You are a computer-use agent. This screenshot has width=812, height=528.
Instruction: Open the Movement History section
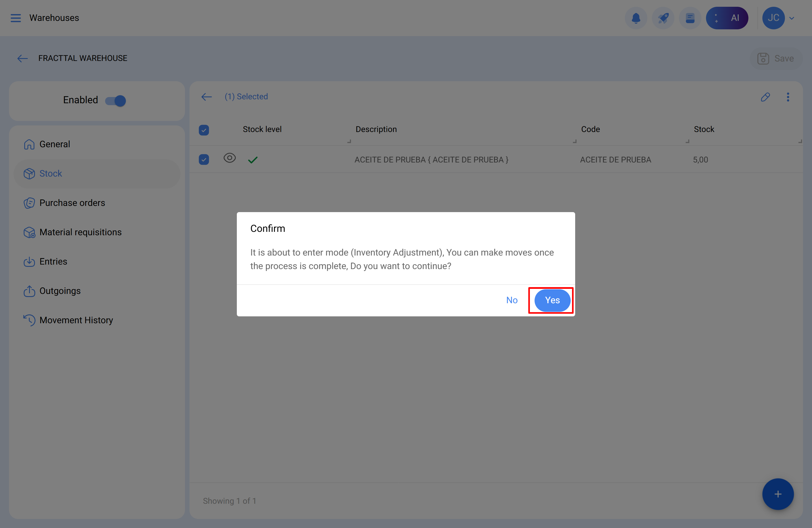pos(76,320)
